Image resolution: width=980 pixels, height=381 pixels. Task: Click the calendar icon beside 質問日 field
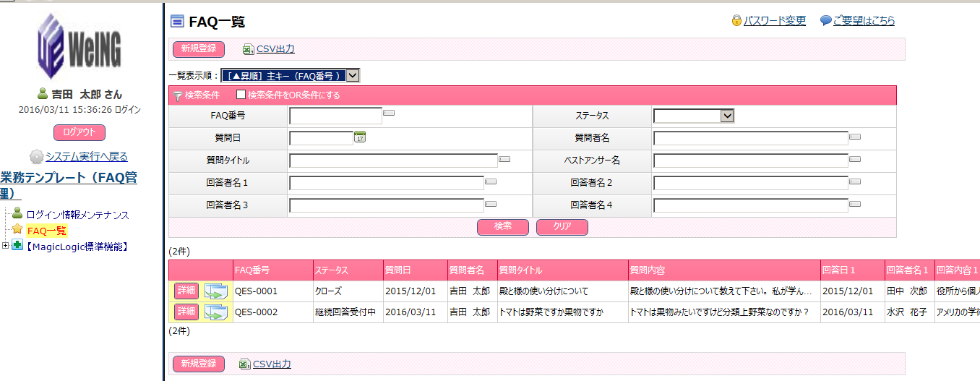click(360, 138)
